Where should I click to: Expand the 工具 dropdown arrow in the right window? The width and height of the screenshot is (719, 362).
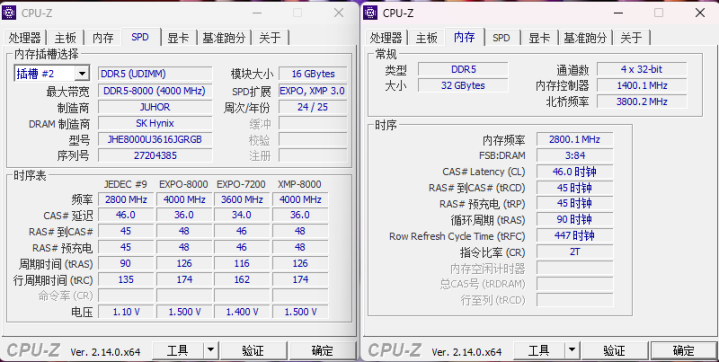(x=572, y=351)
